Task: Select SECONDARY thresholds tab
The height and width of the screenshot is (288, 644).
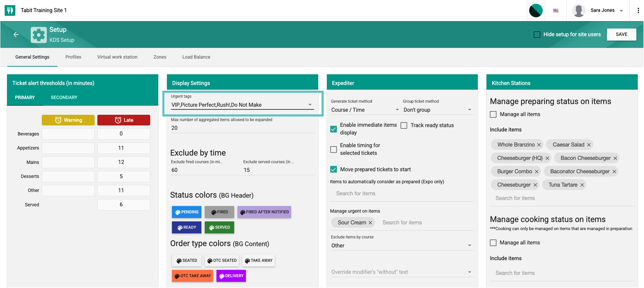Action: pyautogui.click(x=64, y=98)
